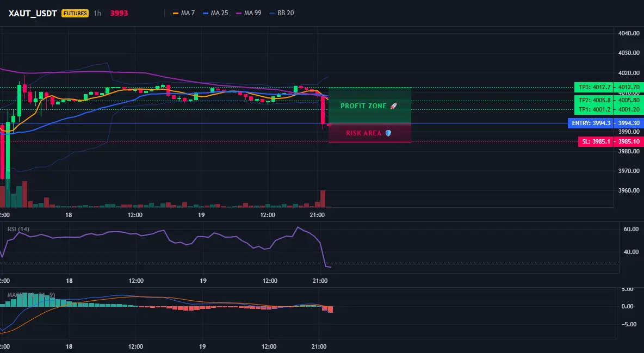This screenshot has width=644, height=353.
Task: Click the rocket icon in Profit Zone
Action: pyautogui.click(x=393, y=106)
